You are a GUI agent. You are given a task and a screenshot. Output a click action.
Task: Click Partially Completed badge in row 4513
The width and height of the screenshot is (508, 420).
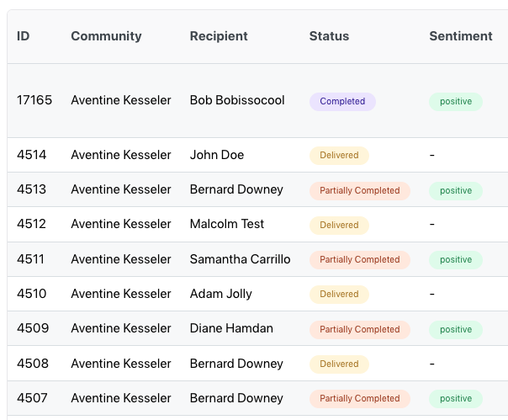360,191
